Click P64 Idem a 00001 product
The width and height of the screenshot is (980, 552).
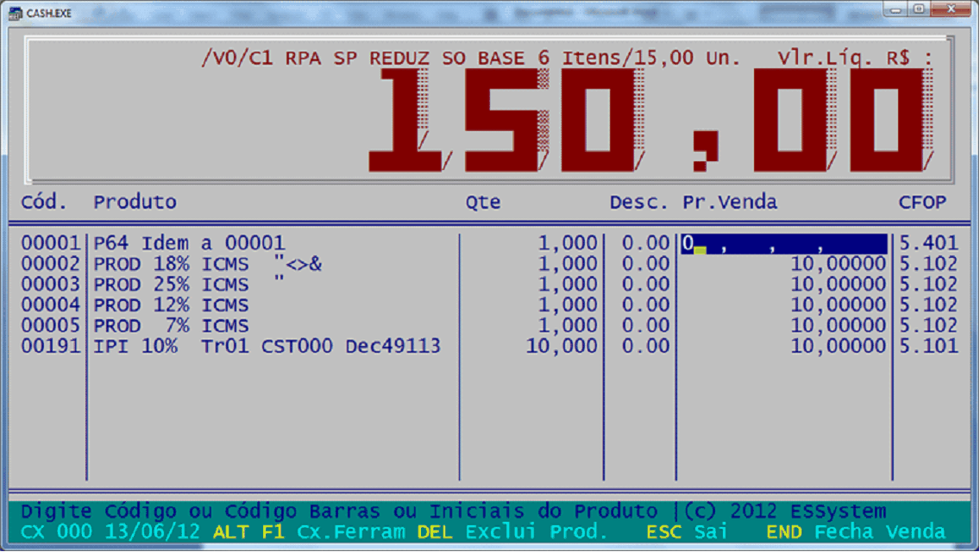click(189, 244)
